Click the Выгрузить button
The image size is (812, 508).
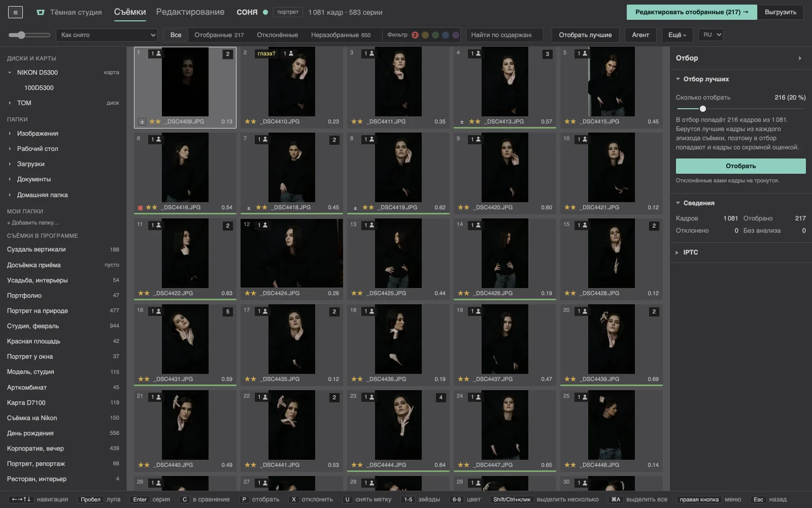click(781, 12)
